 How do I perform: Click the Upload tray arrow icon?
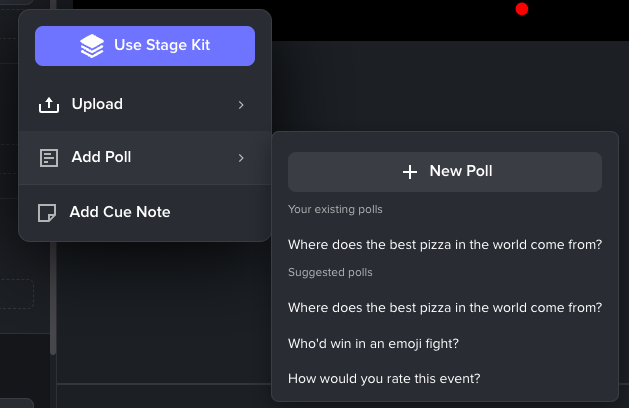coord(49,105)
